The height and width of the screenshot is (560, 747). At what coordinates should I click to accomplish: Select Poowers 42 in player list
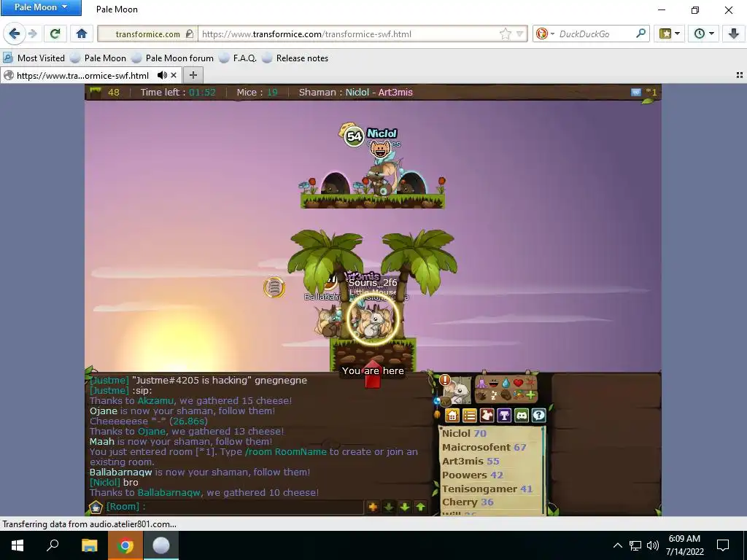pos(473,475)
